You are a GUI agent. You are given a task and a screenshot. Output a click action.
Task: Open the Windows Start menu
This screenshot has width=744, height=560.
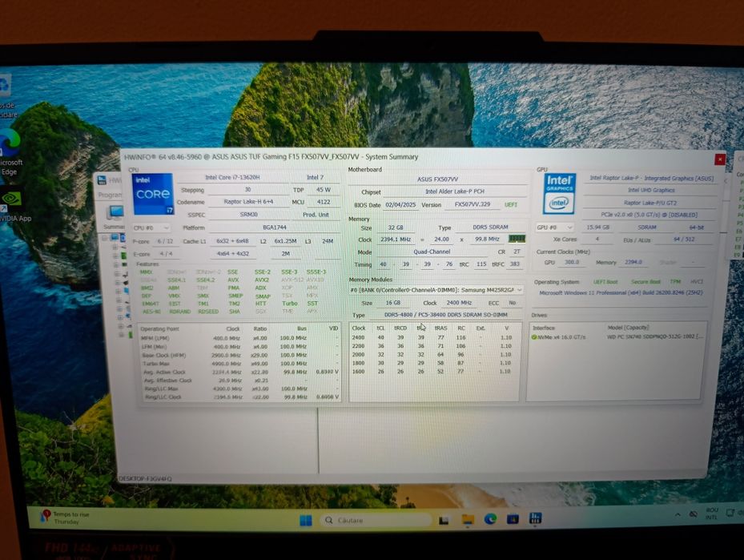[x=306, y=520]
